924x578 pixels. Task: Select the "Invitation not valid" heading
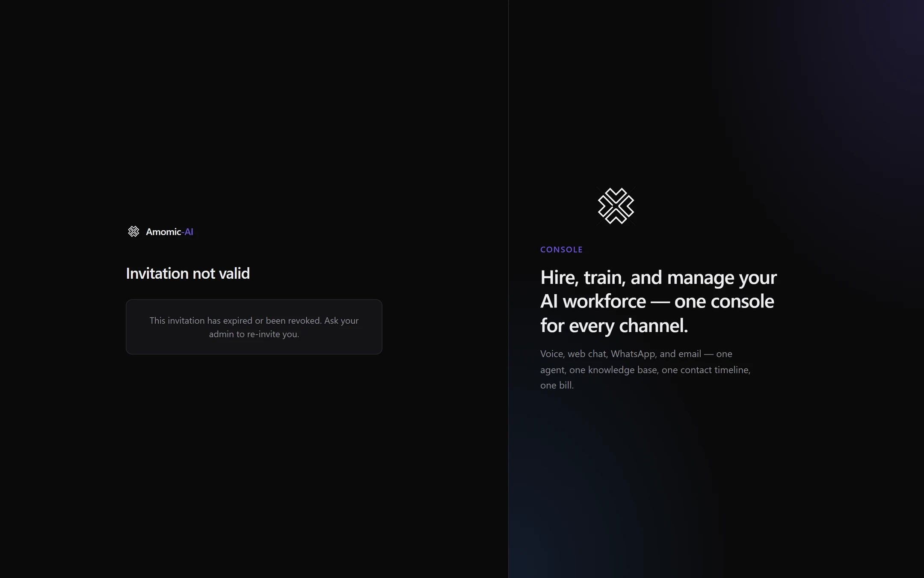pos(188,273)
